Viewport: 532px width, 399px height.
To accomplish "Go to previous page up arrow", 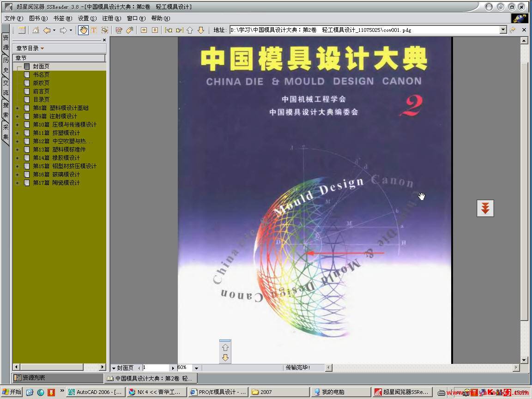I will point(190,30).
